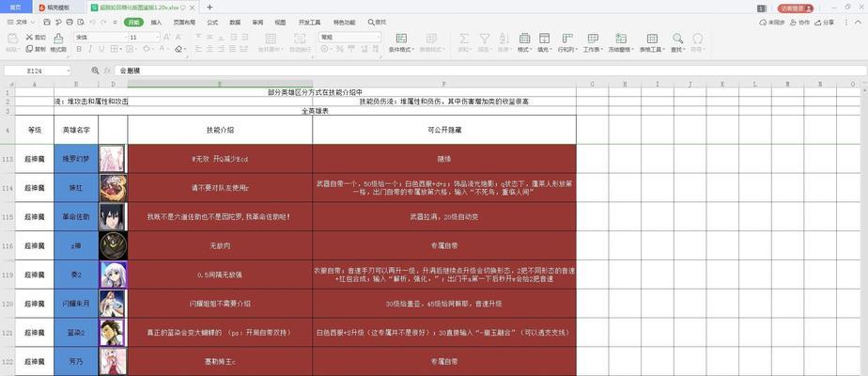The height and width of the screenshot is (376, 868).
Task: Open the font name dropdown (宋体)
Action: 125,37
